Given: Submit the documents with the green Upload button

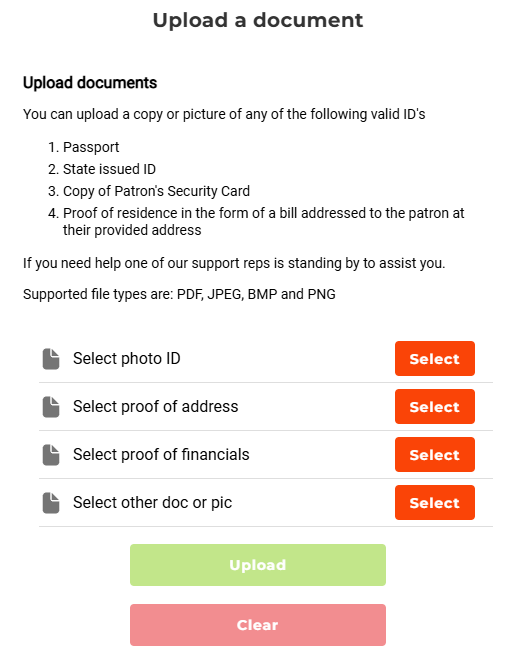Looking at the screenshot, I should click(x=258, y=565).
